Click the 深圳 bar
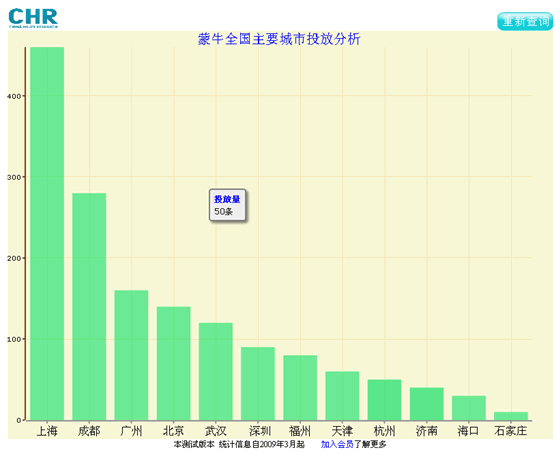The height and width of the screenshot is (455, 555). coord(258,383)
